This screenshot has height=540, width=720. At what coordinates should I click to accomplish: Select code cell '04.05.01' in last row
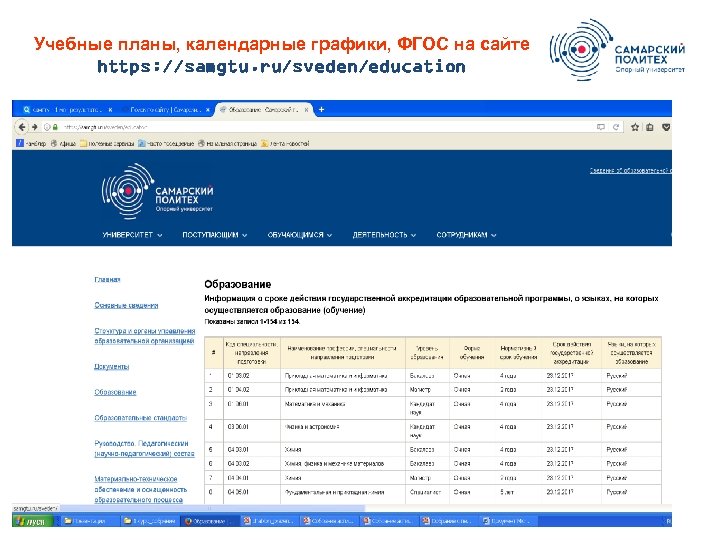(x=252, y=492)
